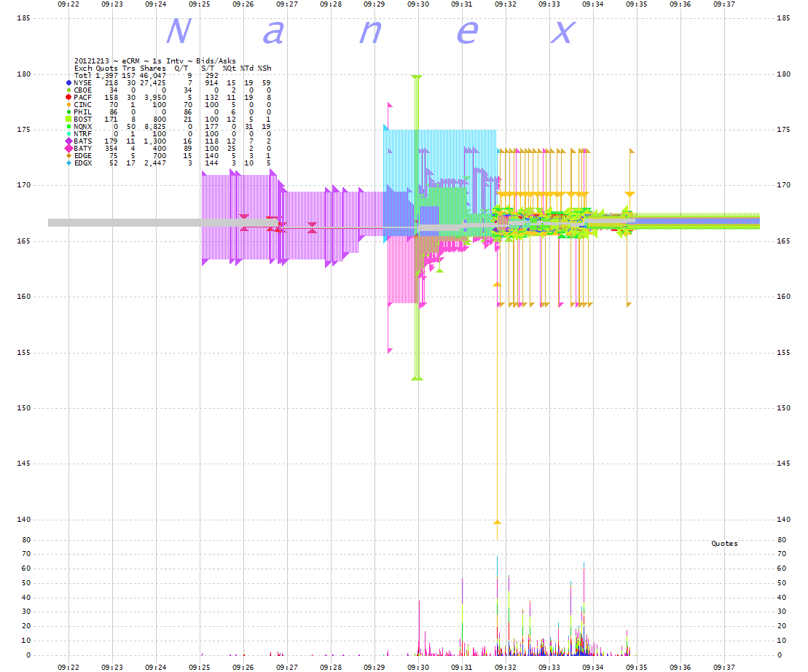Image resolution: width=808 pixels, height=672 pixels.
Task: Click the 'Quots' column header
Action: click(106, 68)
